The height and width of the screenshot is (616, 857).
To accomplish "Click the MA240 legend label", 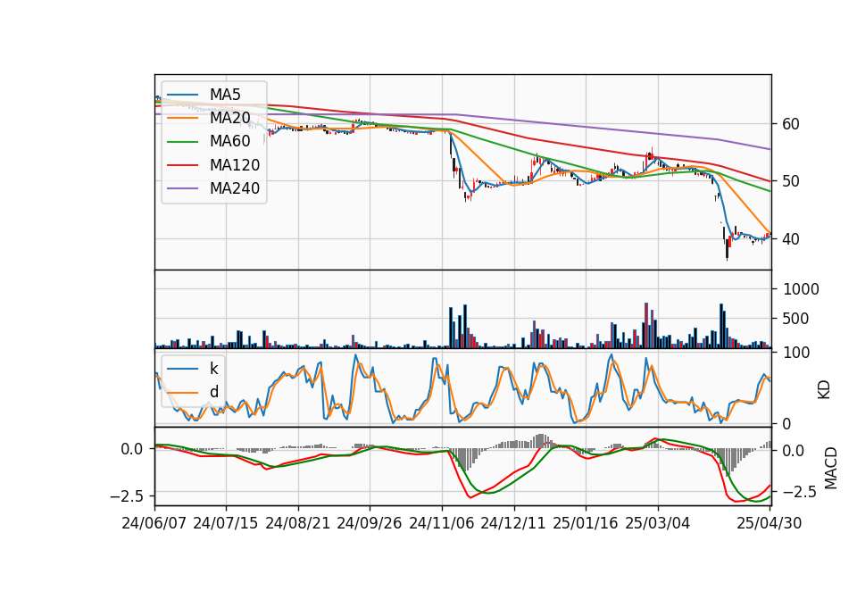I will pos(235,188).
